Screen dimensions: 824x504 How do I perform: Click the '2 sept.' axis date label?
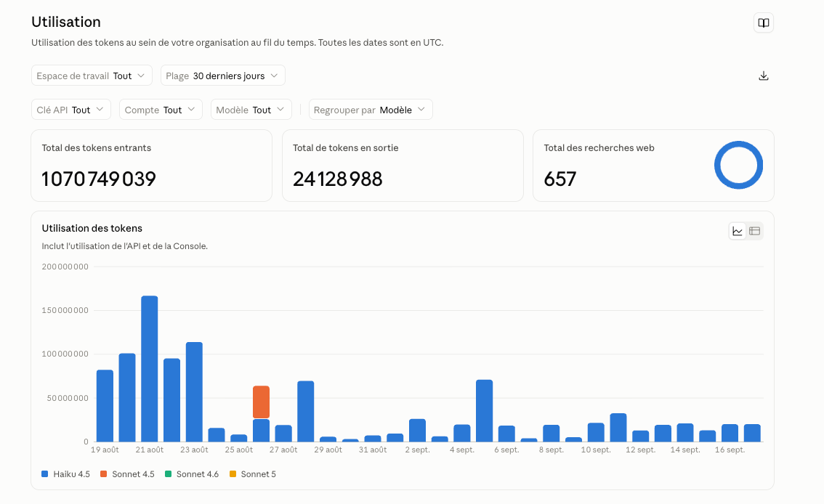pyautogui.click(x=417, y=450)
